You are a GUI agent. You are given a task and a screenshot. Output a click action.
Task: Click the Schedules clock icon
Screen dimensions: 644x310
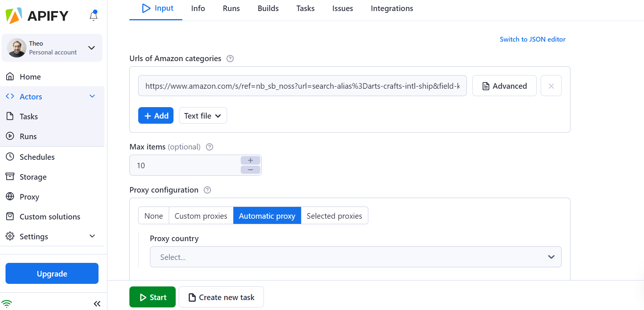[x=10, y=157]
